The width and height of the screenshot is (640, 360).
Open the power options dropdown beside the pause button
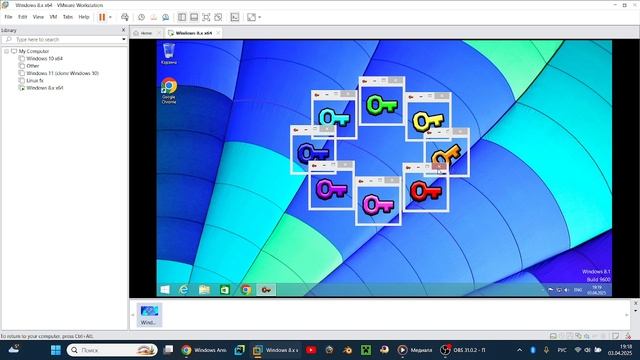[110, 17]
